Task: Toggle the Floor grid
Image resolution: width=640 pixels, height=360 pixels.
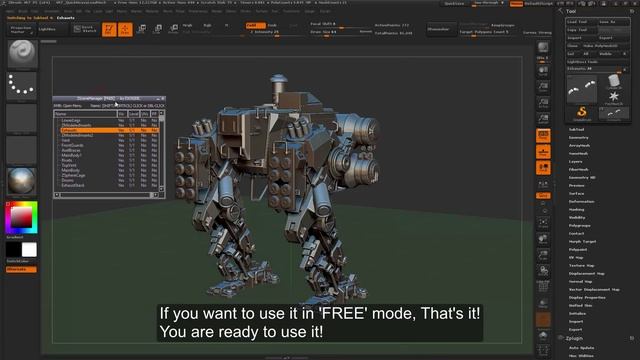Action: [x=543, y=152]
